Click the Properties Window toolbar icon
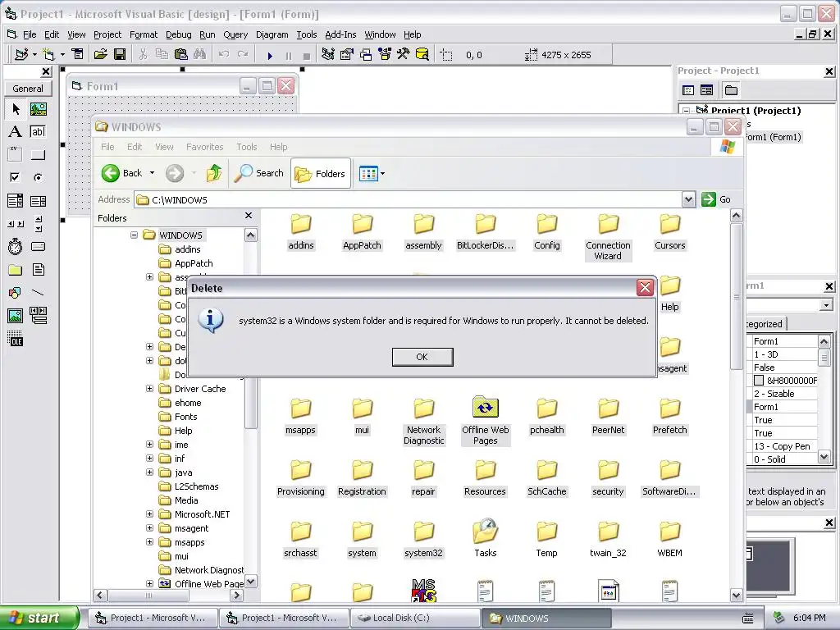 (347, 55)
